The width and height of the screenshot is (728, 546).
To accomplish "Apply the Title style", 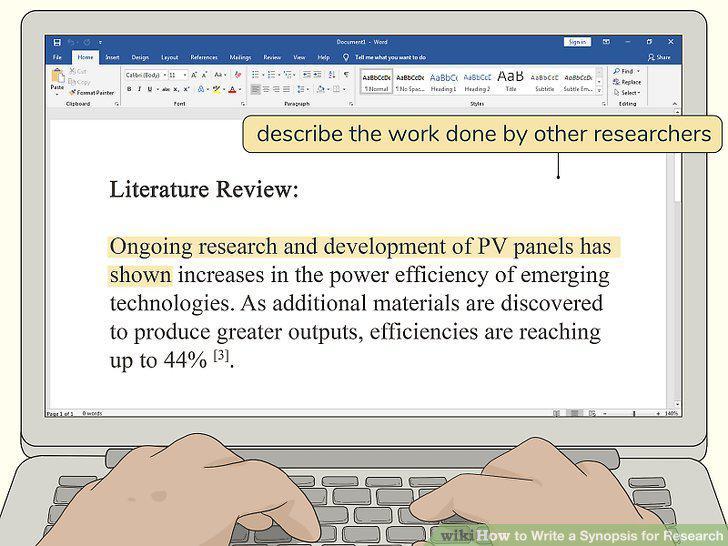I will pyautogui.click(x=511, y=81).
